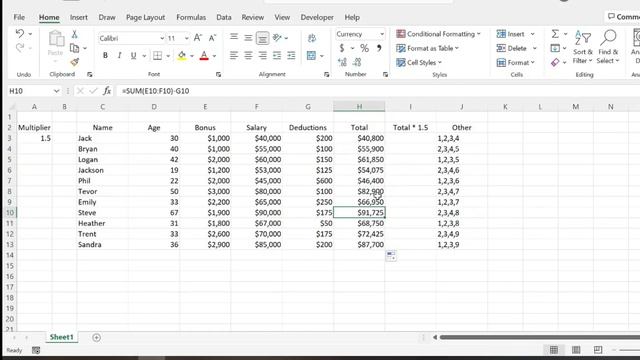Click the Percent Style icon
The image size is (640, 360).
pyautogui.click(x=364, y=48)
